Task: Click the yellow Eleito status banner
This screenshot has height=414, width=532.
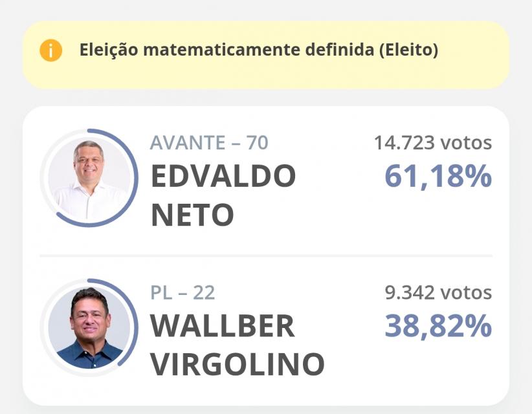Action: click(266, 55)
